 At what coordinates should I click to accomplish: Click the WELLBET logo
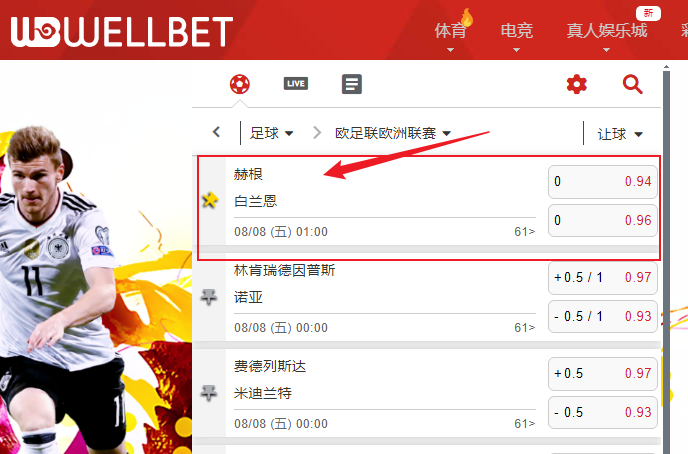pyautogui.click(x=122, y=32)
